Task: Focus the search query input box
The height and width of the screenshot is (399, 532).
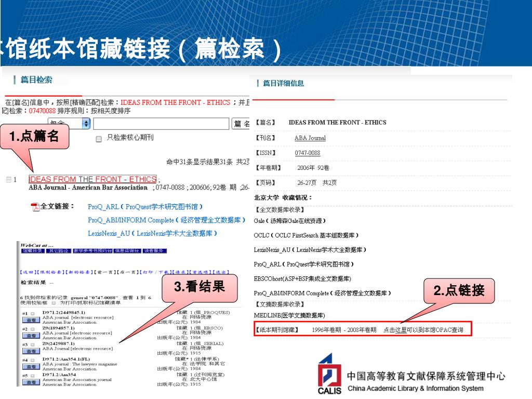Action: coord(161,124)
